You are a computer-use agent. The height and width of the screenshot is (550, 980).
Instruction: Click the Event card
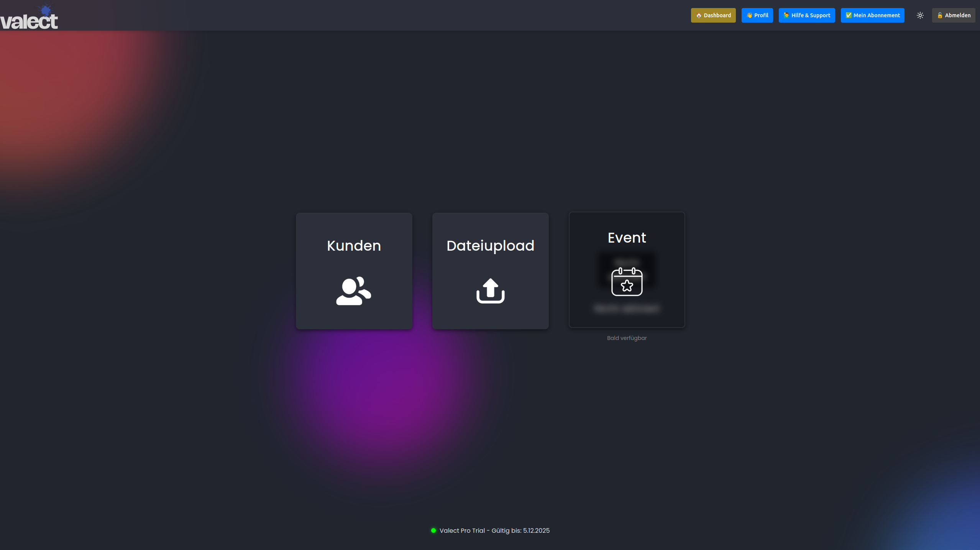pyautogui.click(x=626, y=269)
